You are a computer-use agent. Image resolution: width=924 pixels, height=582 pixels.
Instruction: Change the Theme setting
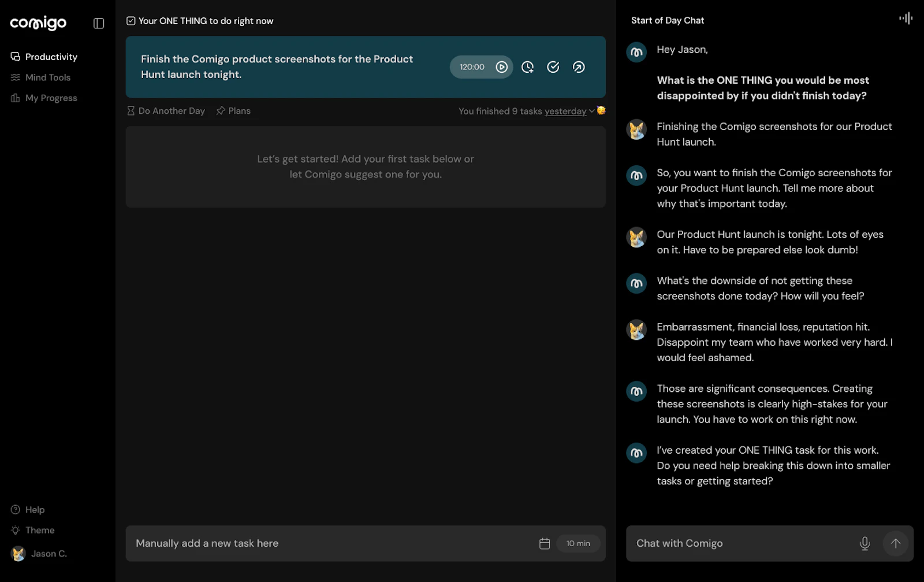(32, 531)
